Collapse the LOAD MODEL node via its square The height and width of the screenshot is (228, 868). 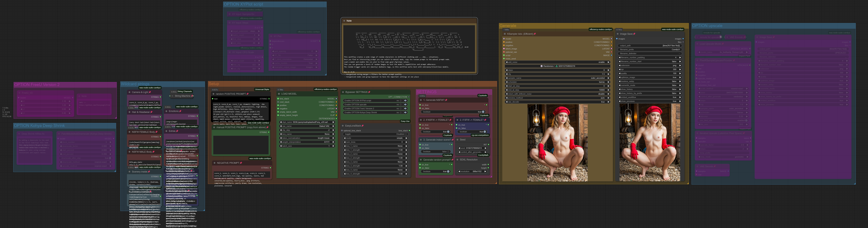[279, 94]
